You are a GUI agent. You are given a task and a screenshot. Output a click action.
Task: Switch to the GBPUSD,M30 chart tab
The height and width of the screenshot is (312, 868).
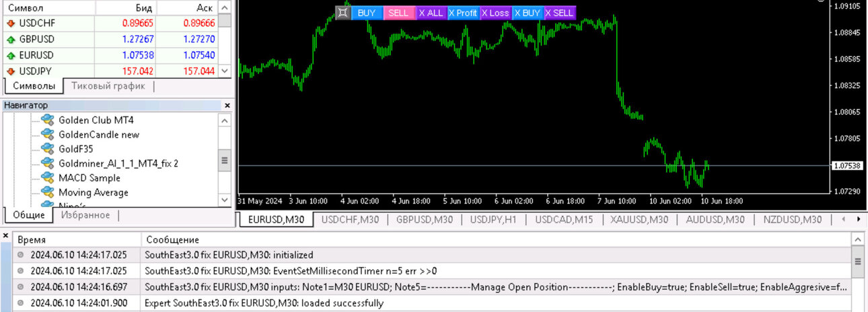(425, 219)
